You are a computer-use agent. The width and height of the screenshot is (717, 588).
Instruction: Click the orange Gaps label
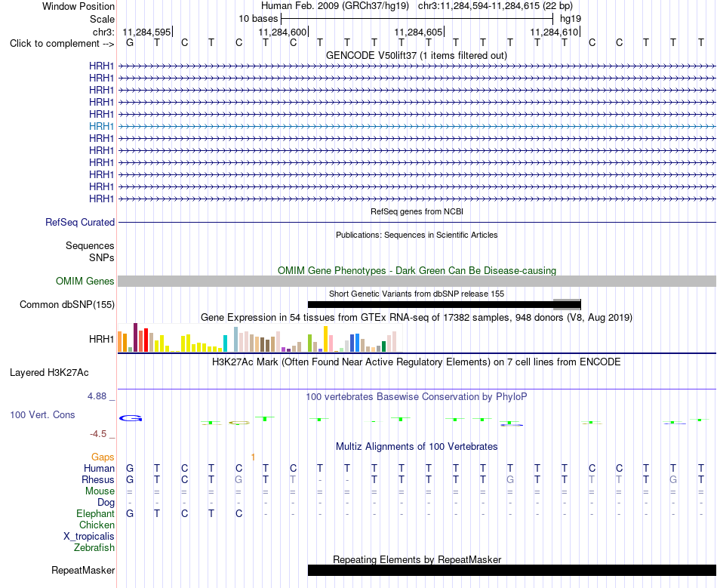point(103,457)
